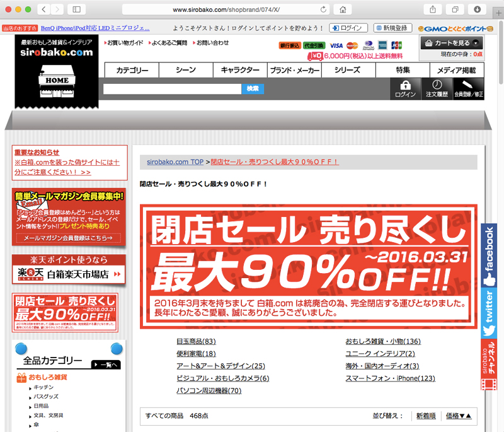
Task: Sort by 新着順
Action: click(426, 416)
